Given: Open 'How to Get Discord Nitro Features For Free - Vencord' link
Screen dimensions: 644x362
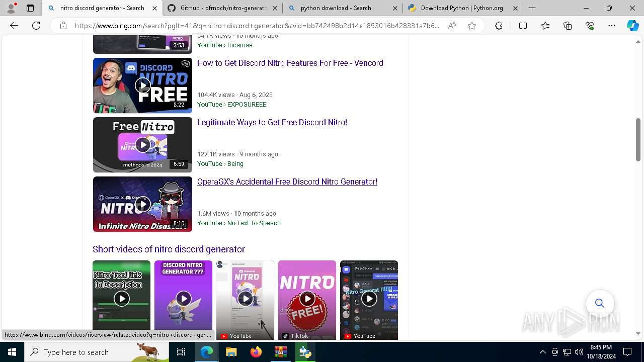Looking at the screenshot, I should (290, 63).
